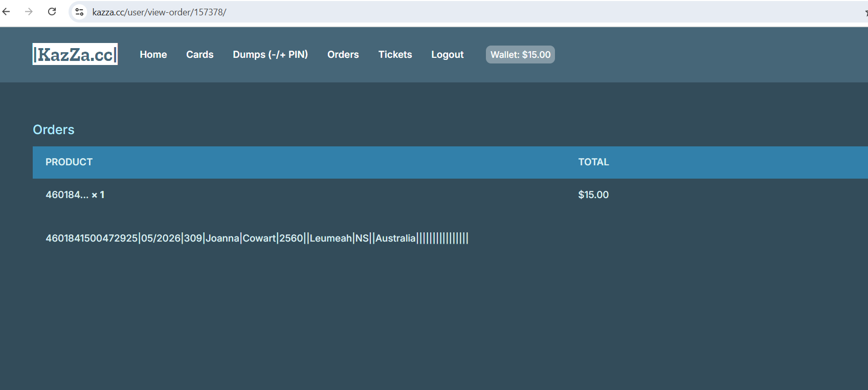Click the order details text line
The height and width of the screenshot is (390, 868).
click(x=257, y=239)
